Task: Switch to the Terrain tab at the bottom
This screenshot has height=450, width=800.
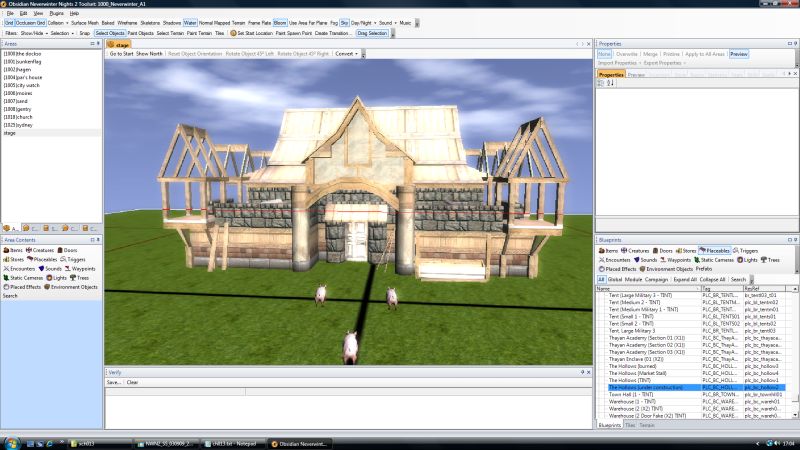Action: pos(646,425)
